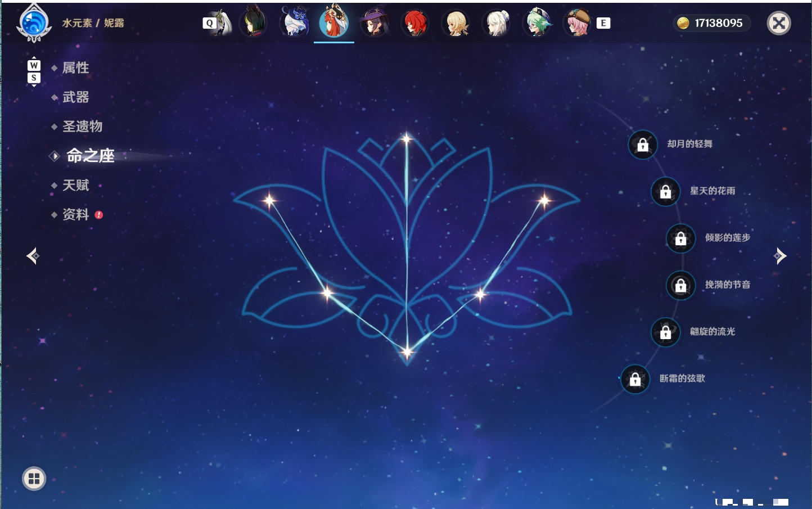The image size is (812, 509).
Task: Open 资料 profile with red alert
Action: point(76,214)
